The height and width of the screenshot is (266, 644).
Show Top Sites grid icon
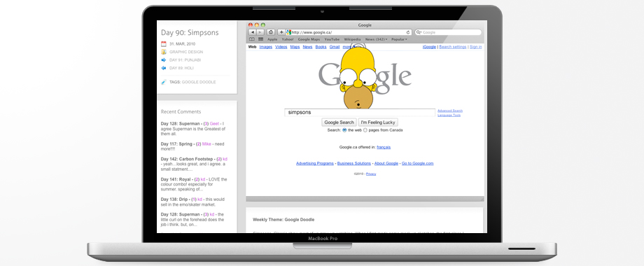(x=261, y=39)
